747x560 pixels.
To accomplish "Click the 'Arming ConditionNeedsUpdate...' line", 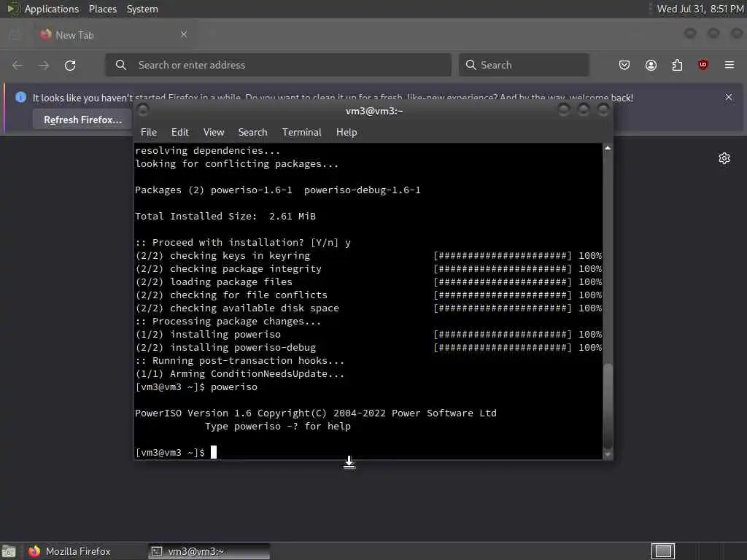I will 239,374.
